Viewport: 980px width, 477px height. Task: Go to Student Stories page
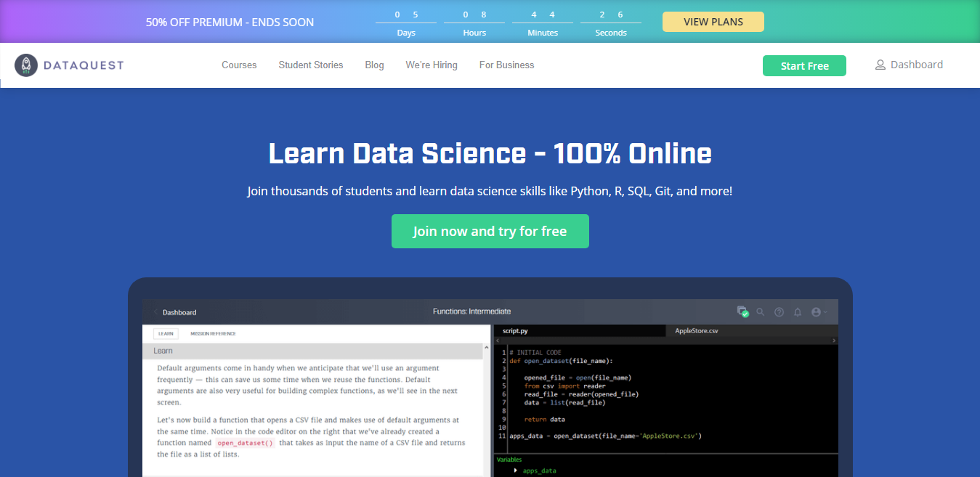tap(311, 65)
